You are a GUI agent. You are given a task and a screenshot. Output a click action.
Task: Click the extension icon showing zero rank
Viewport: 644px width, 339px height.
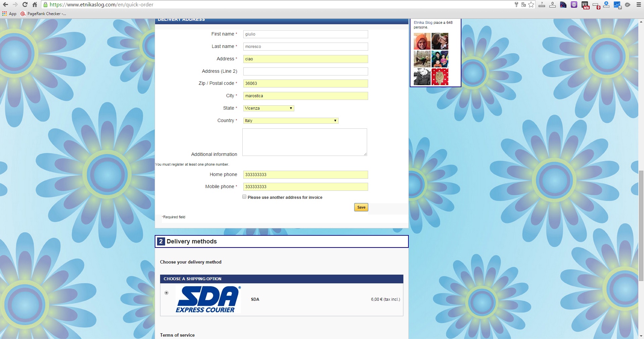(552, 5)
